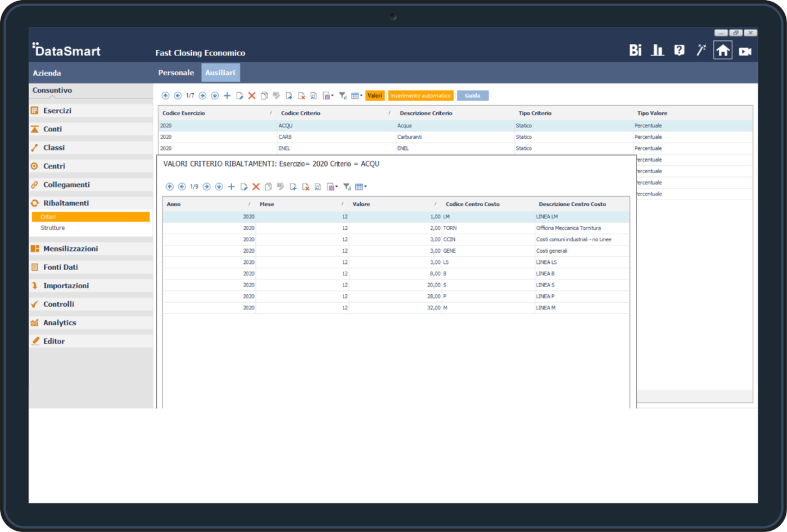Image resolution: width=787 pixels, height=532 pixels.
Task: Switch to the Personale tab
Action: pos(176,73)
